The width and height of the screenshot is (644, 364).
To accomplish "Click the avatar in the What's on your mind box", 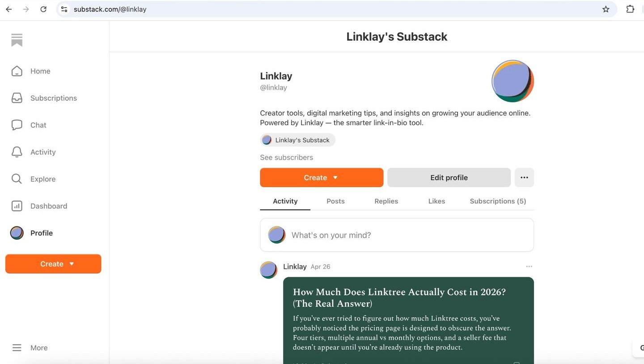I will pyautogui.click(x=277, y=235).
